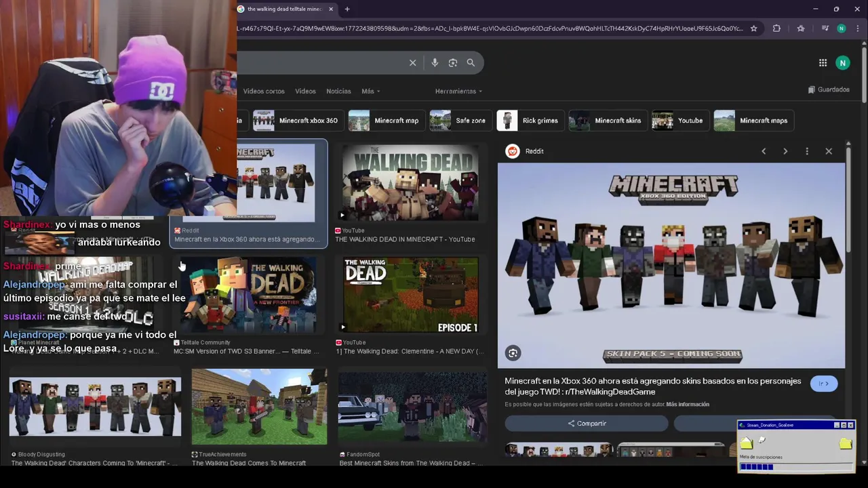Open the Chrome three-dot menu

click(858, 28)
